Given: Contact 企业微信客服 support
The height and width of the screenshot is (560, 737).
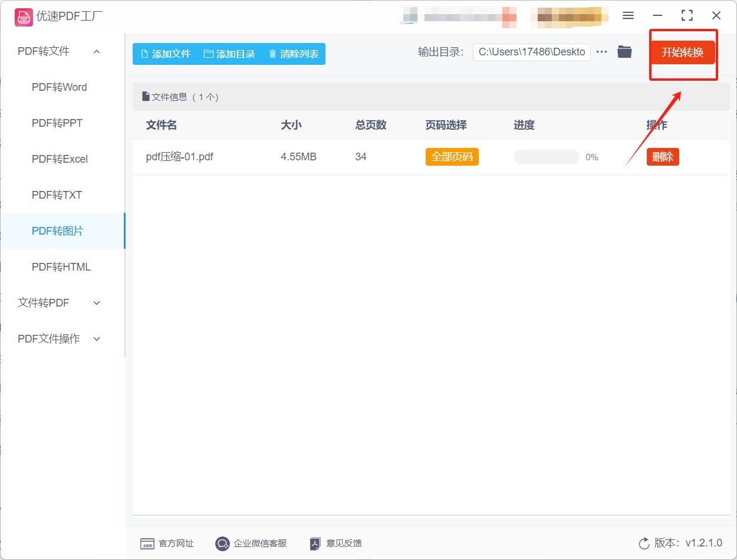Looking at the screenshot, I should click(x=251, y=543).
